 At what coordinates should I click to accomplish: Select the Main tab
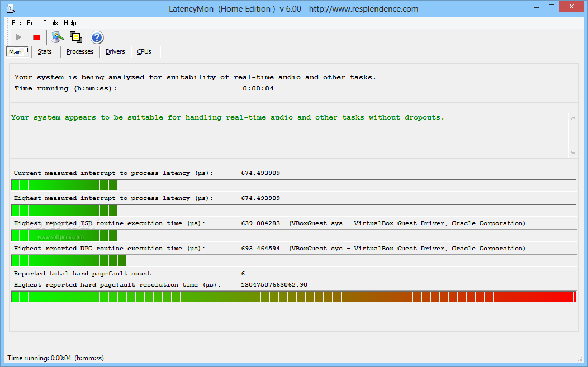coord(16,52)
